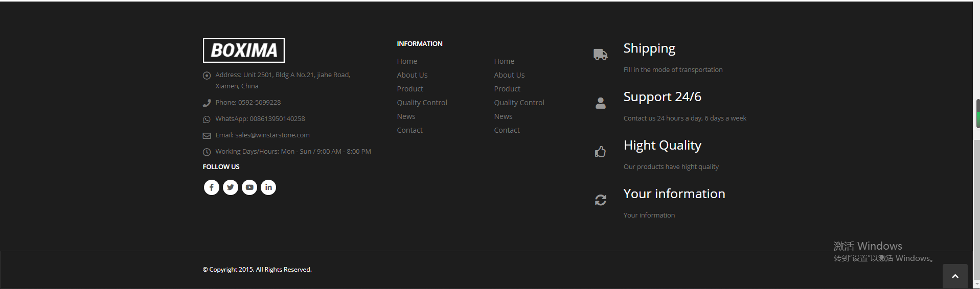Click the refresh arrows Your information icon

tap(601, 200)
